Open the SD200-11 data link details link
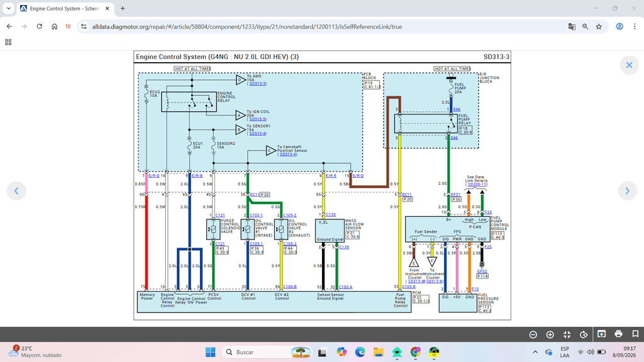Image resolution: width=644 pixels, height=362 pixels. point(477,185)
